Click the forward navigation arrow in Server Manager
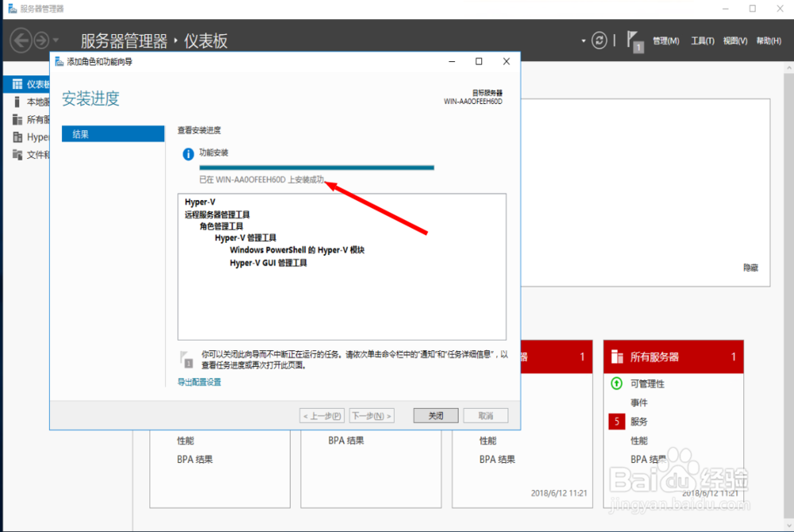 41,40
